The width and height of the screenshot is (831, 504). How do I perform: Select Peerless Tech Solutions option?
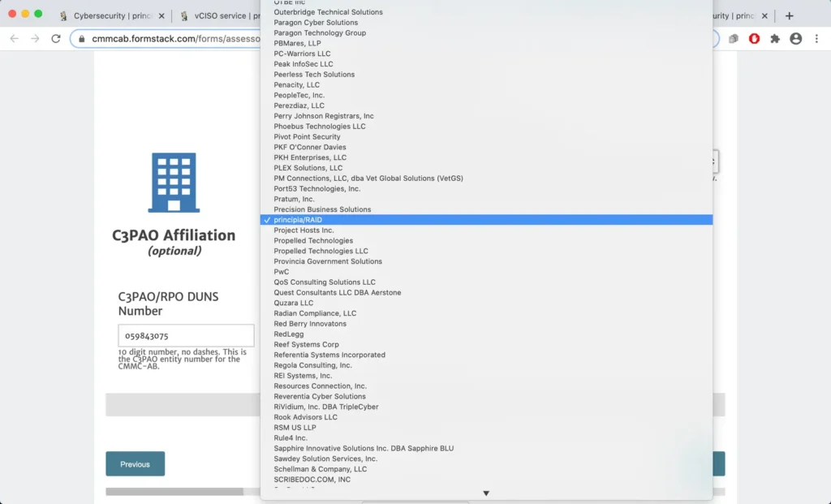point(486,74)
